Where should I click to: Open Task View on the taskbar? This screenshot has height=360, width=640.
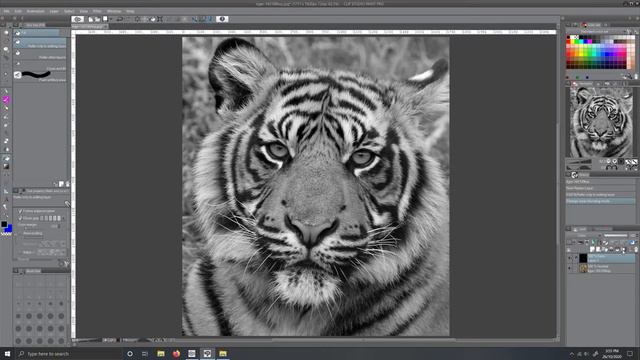tap(145, 353)
